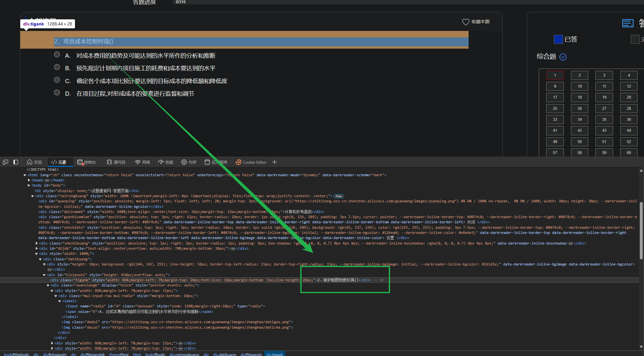Open the Cookie-Editor tab
The image size is (644, 356).
click(x=251, y=162)
